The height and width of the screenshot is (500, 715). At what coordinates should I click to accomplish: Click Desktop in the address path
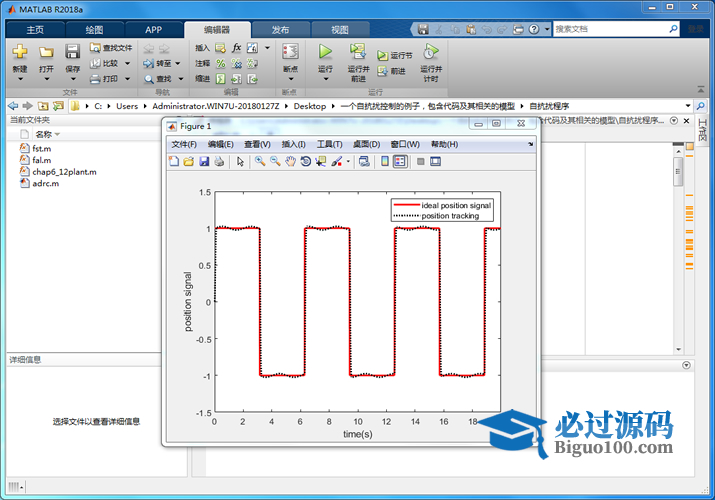[x=310, y=106]
